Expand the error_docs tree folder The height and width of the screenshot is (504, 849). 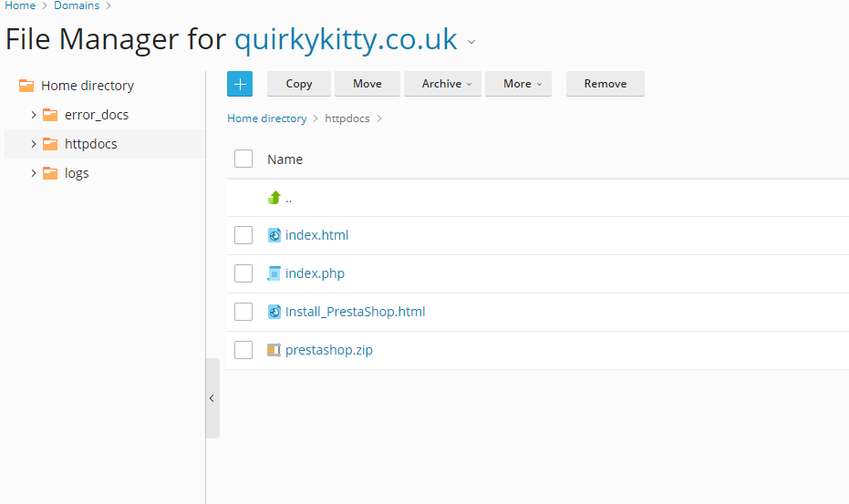coord(34,115)
